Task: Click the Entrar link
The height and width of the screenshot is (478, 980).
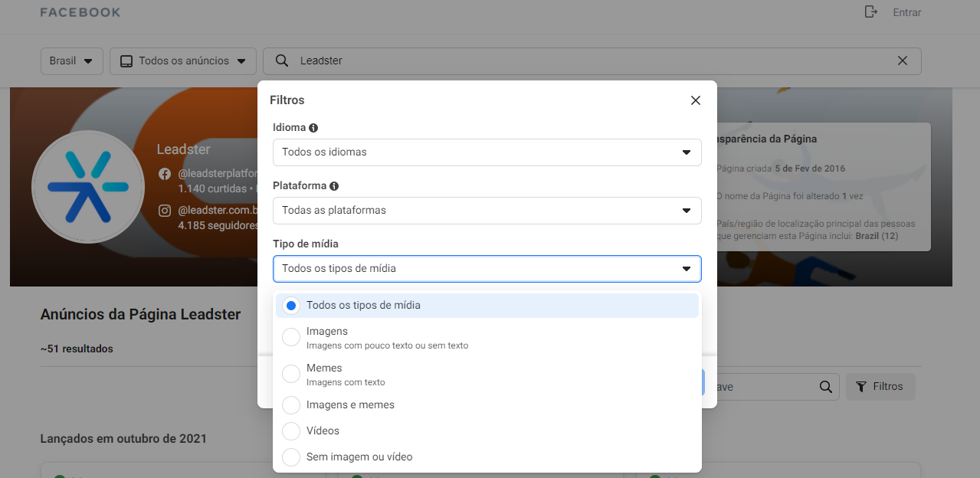Action: (x=907, y=12)
